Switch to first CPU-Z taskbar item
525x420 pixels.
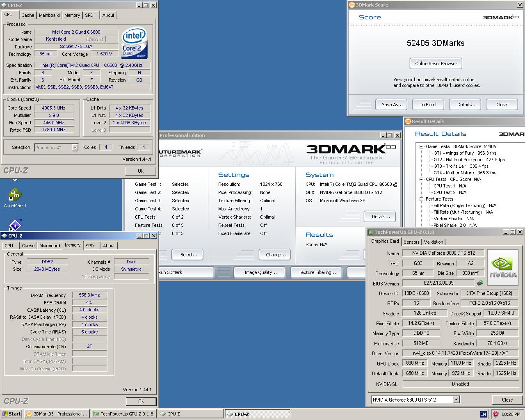(190, 414)
